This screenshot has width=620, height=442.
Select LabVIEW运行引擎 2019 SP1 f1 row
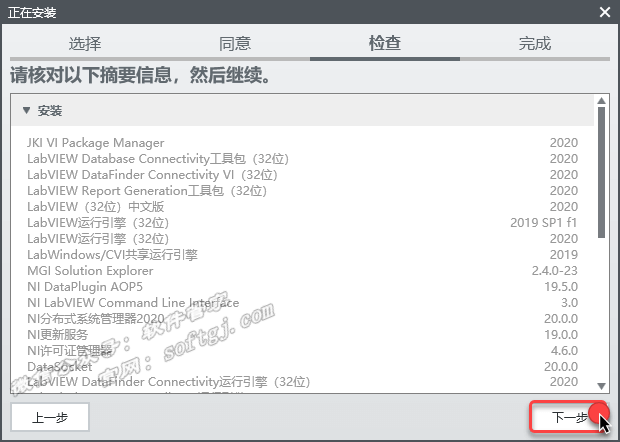tap(302, 223)
